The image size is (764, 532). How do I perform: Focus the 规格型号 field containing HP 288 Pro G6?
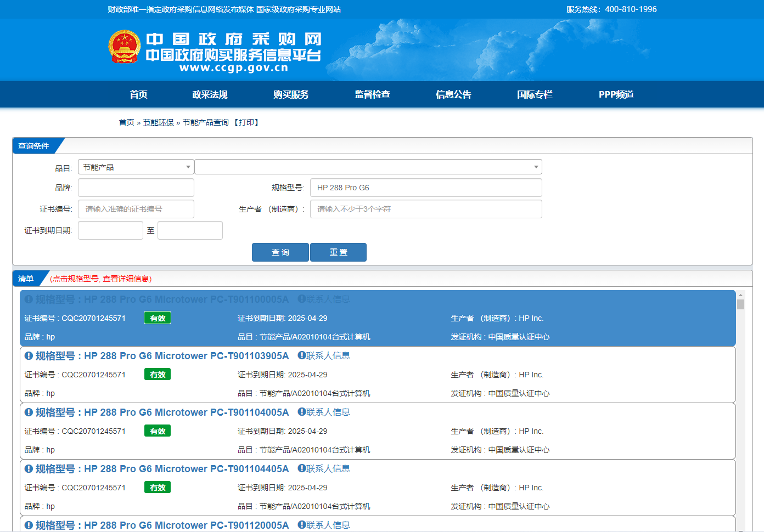(426, 188)
